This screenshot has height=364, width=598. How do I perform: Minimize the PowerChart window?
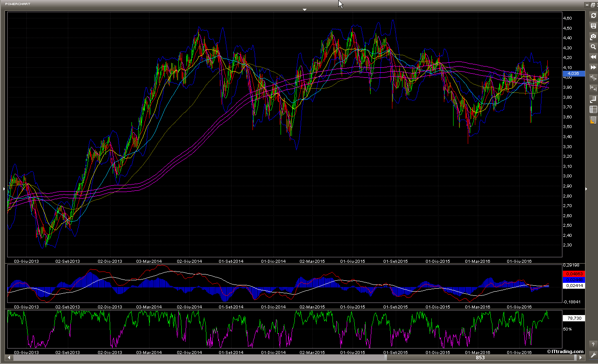(587, 5)
